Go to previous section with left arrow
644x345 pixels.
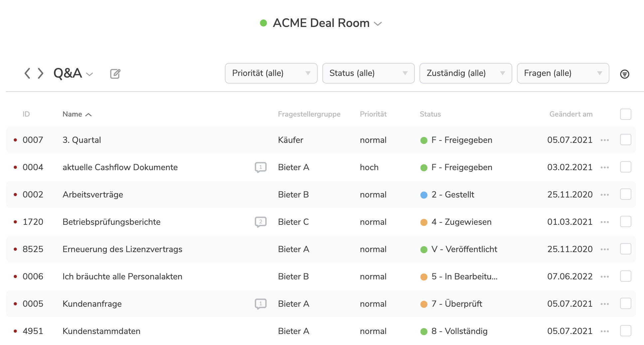tap(27, 73)
